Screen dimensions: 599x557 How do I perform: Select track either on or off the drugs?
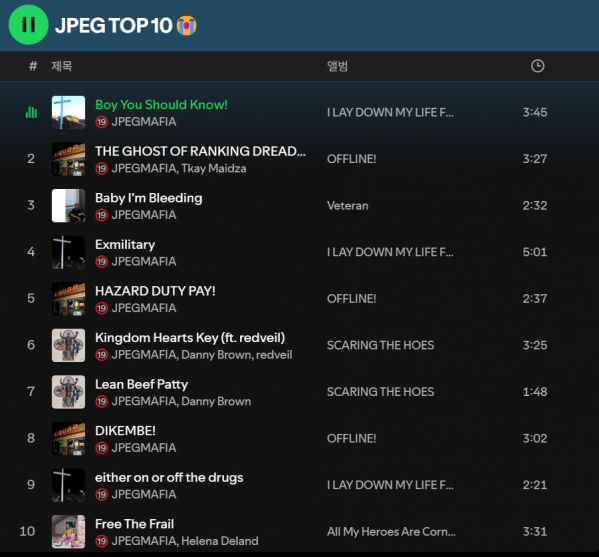click(x=169, y=478)
